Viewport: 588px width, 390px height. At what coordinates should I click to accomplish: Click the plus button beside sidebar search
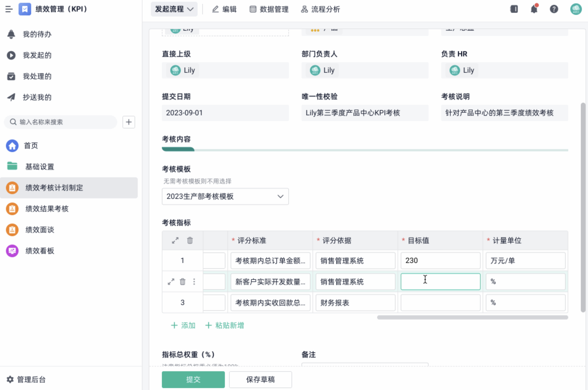pos(129,122)
